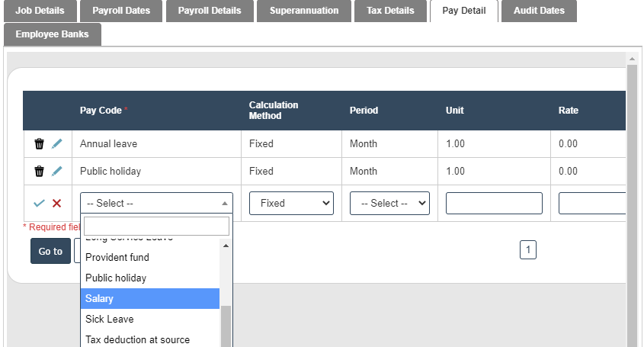644x347 pixels.
Task: Go to the Employee Banks tab
Action: 52,34
